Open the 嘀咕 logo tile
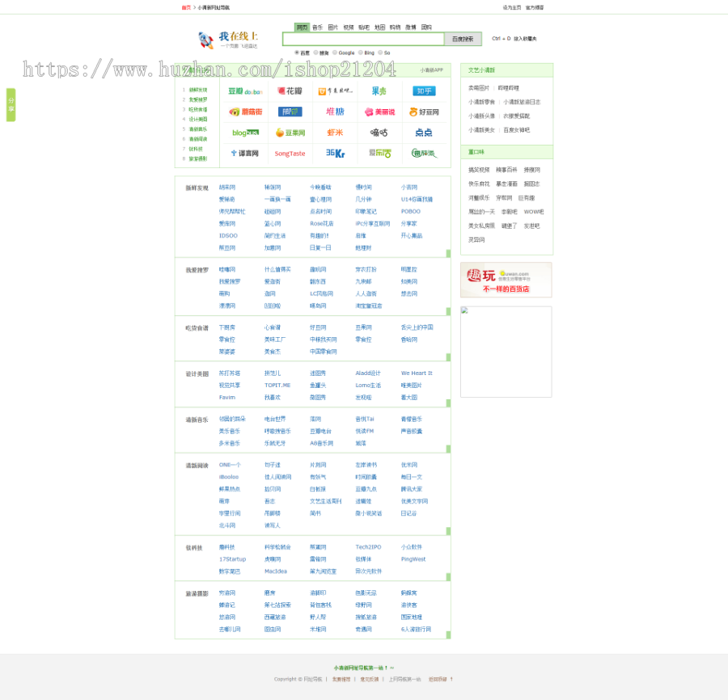 click(x=379, y=133)
